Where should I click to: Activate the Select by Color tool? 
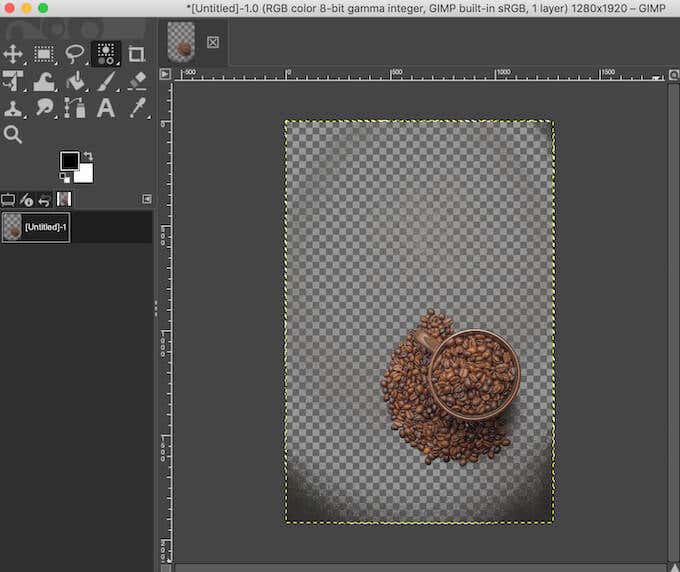(105, 53)
